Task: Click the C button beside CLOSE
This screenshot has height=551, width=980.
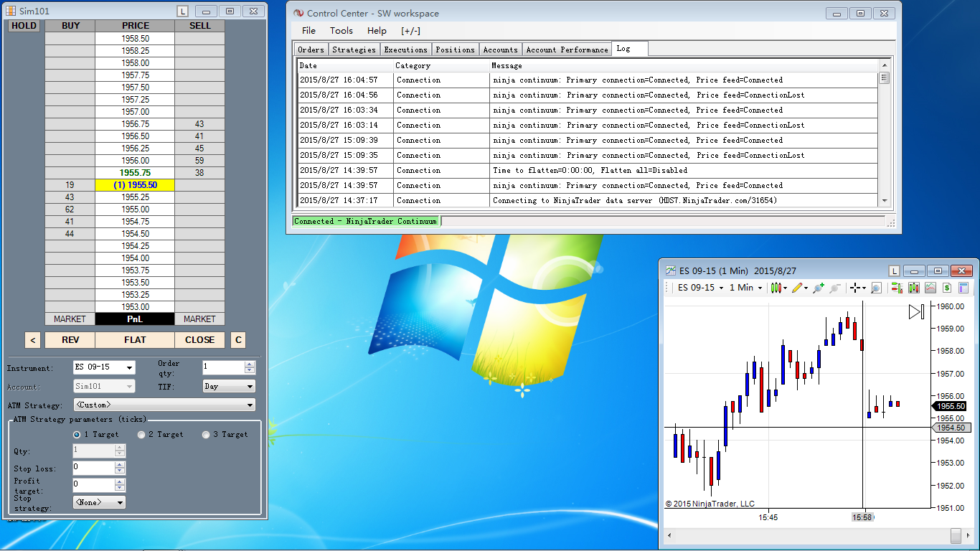Action: point(238,340)
